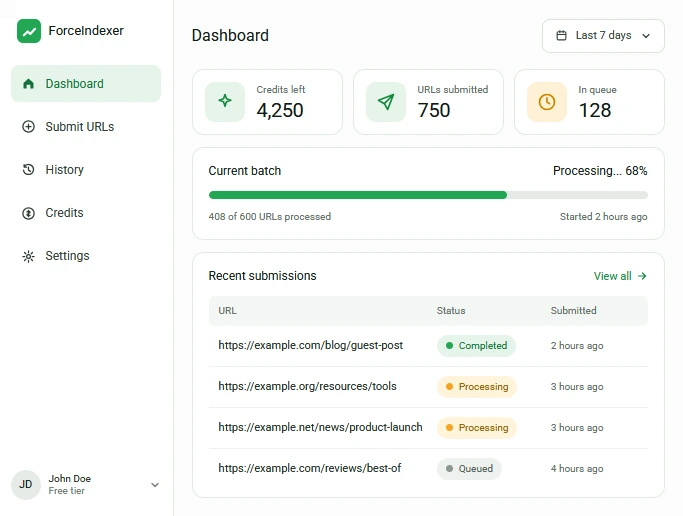Go to the History page
This screenshot has width=683, height=516.
pyautogui.click(x=86, y=169)
